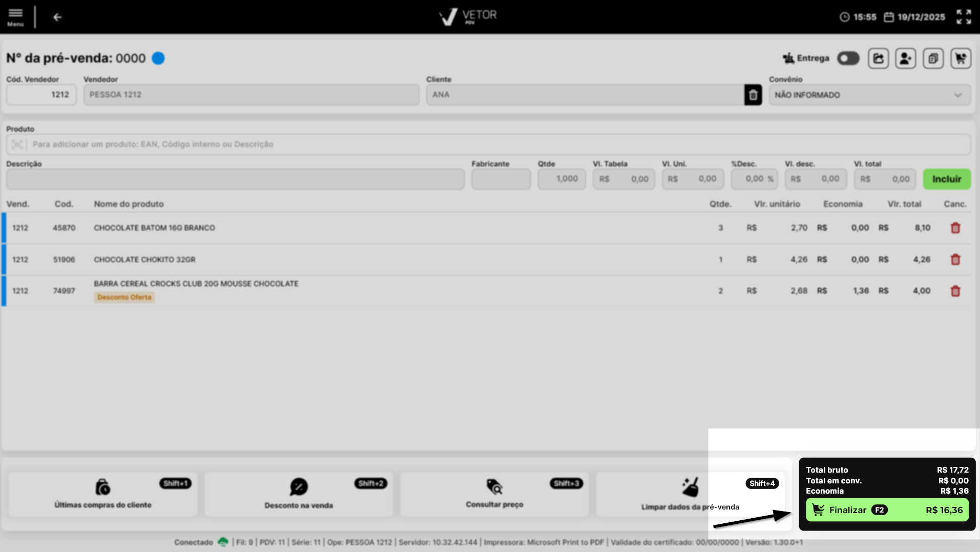Screen dimensions: 980x552
Task: Go back with the arrow icon
Action: click(57, 17)
